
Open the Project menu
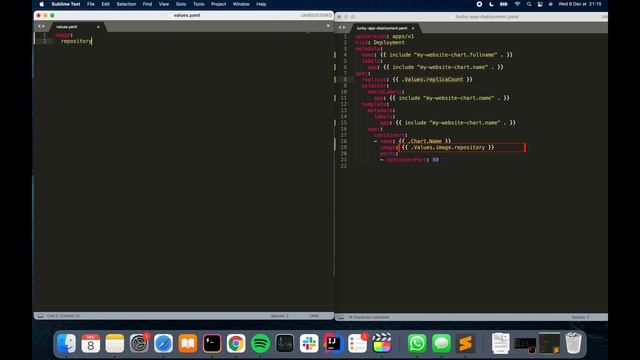click(218, 4)
